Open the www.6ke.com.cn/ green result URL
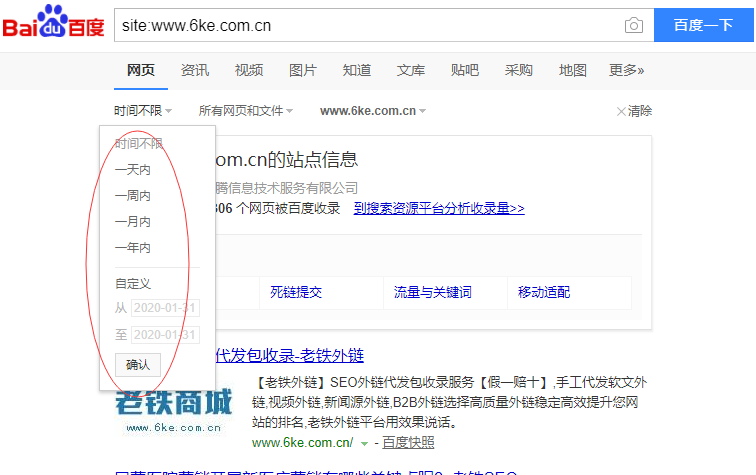Screen dimensions: 756x475 coord(302,443)
